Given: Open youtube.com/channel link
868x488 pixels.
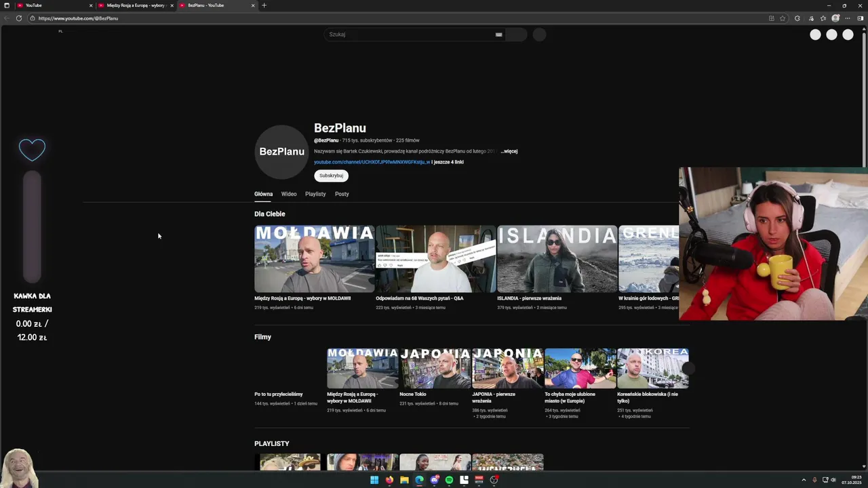Looking at the screenshot, I should [372, 162].
